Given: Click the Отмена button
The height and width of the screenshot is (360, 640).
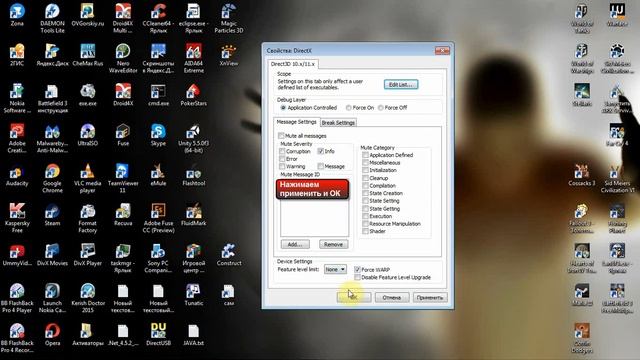Looking at the screenshot, I should point(391,298).
